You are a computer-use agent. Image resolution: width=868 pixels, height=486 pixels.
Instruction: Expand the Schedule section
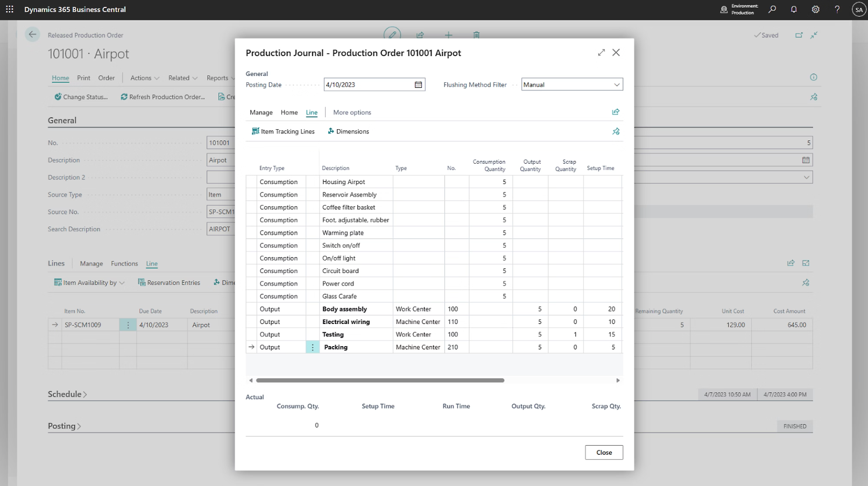point(67,394)
